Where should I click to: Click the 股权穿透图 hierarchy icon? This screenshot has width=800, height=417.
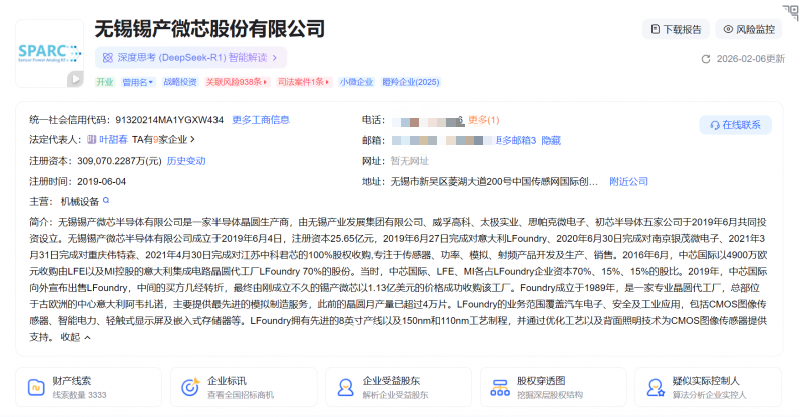[x=500, y=387]
